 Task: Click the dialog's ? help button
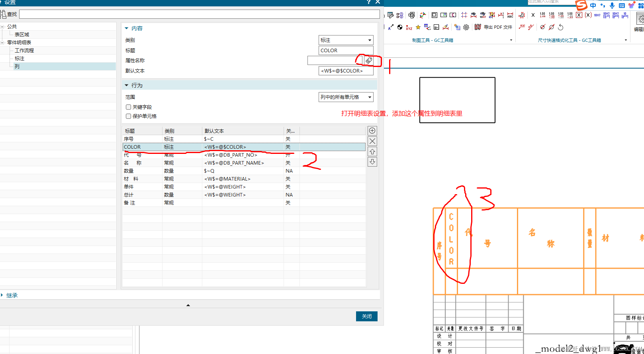[x=368, y=2]
